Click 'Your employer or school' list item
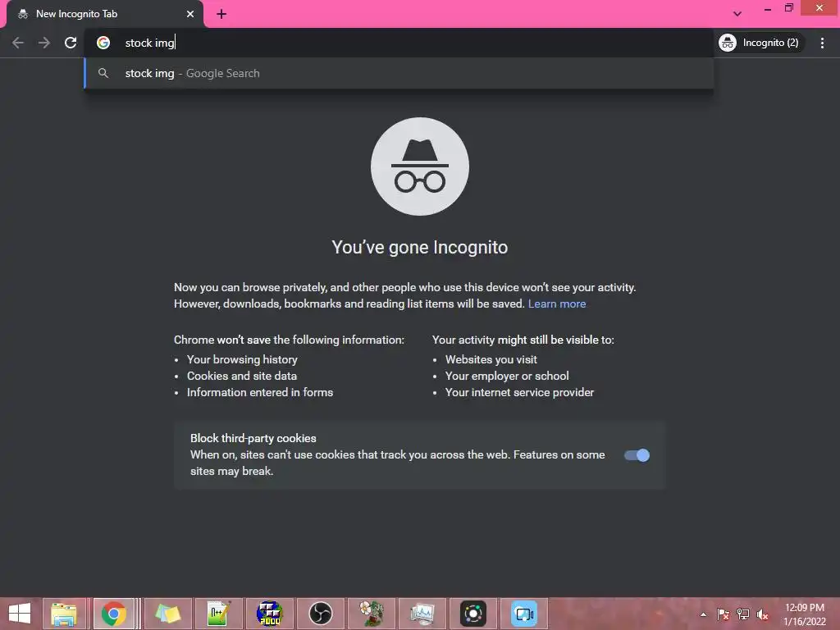Screen dimensions: 840x630 coord(507,376)
